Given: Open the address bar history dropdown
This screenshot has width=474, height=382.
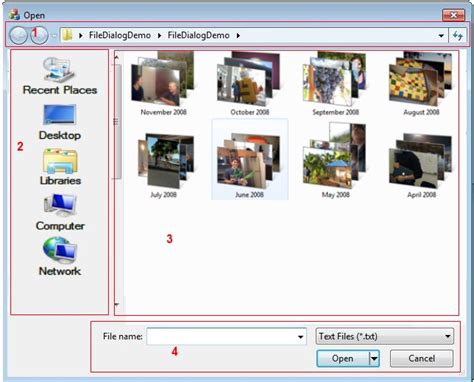Looking at the screenshot, I should pyautogui.click(x=441, y=35).
